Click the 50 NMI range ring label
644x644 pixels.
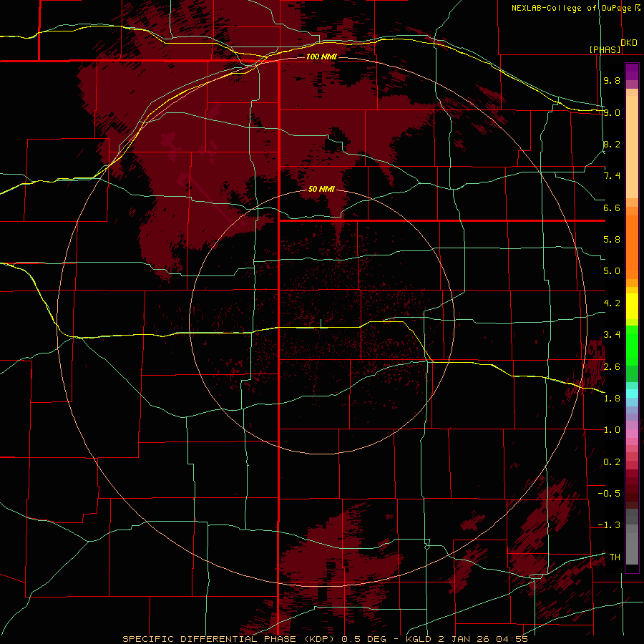point(321,189)
